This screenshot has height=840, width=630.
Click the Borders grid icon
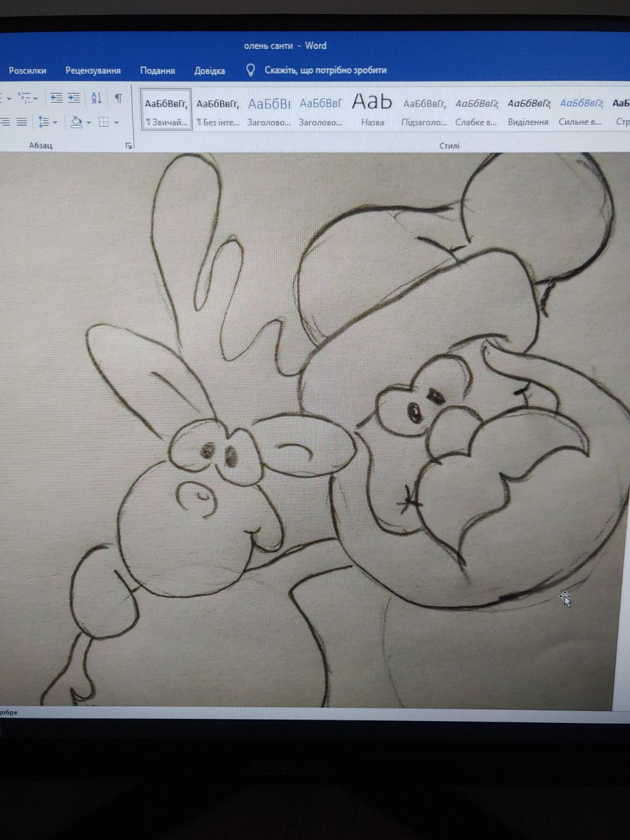click(x=104, y=122)
